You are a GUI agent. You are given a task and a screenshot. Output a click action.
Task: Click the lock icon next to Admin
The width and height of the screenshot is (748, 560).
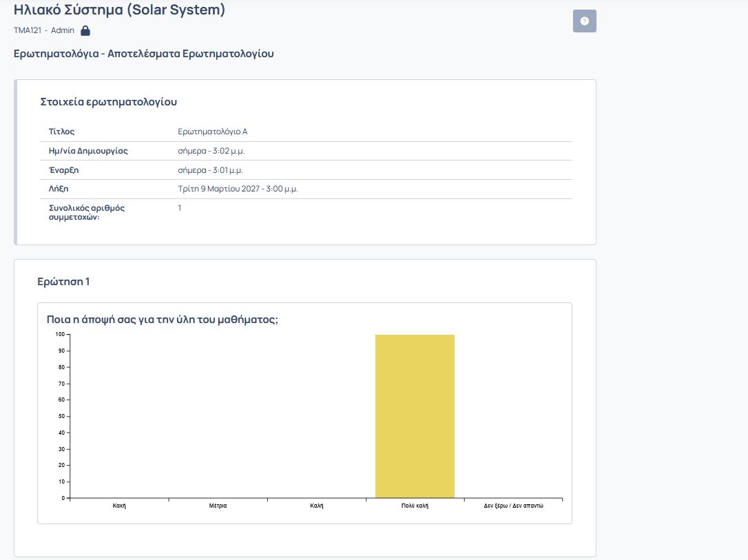pos(85,31)
